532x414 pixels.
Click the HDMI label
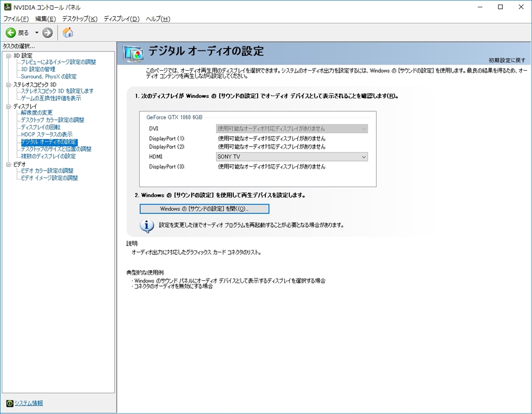pyautogui.click(x=156, y=157)
